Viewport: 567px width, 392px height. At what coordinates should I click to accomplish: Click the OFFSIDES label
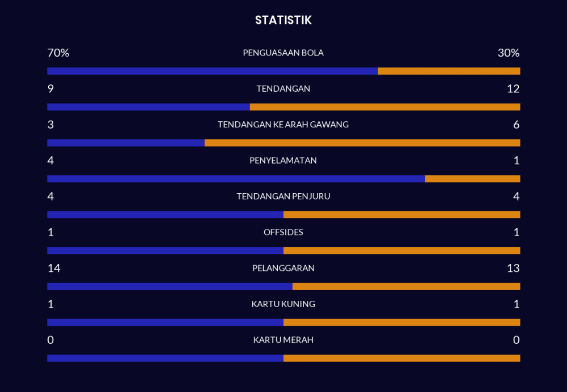(283, 232)
